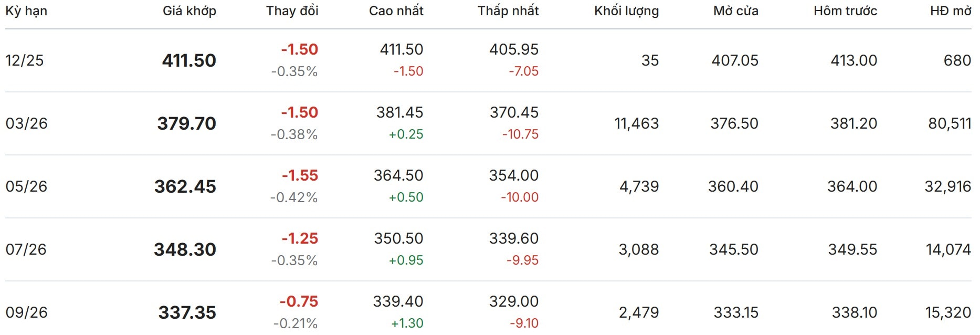
Task: Select the Thay đổi column header
Action: [x=292, y=11]
